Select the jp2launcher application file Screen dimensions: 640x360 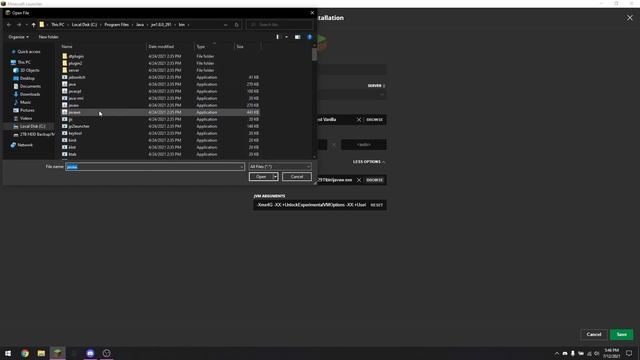click(x=79, y=126)
